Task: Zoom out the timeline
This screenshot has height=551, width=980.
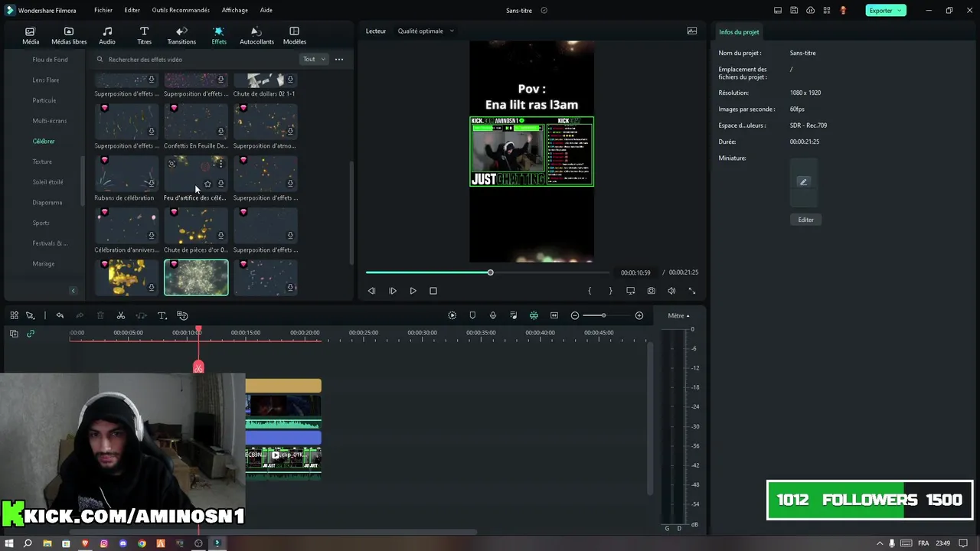Action: [x=575, y=315]
